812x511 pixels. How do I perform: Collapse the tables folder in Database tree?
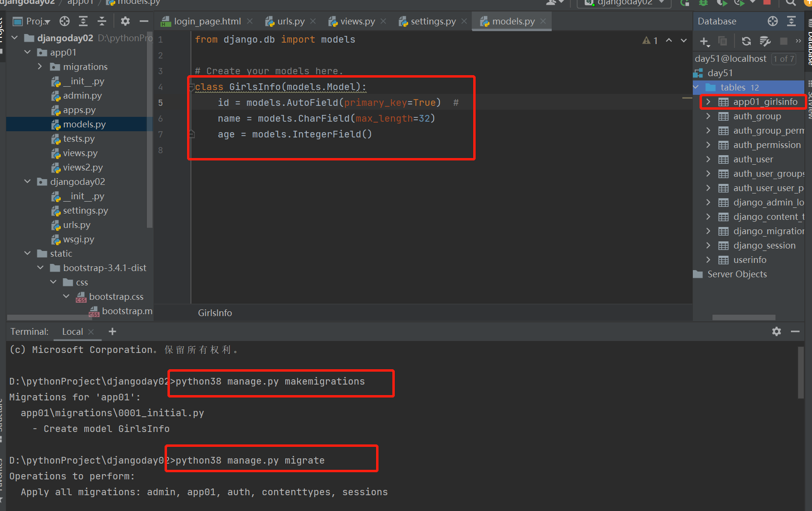coord(697,87)
